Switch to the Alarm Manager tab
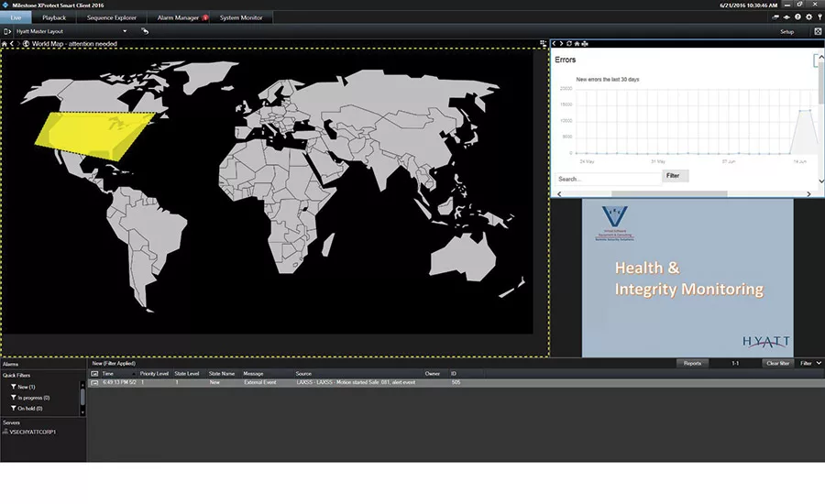The image size is (825, 504). 179,17
